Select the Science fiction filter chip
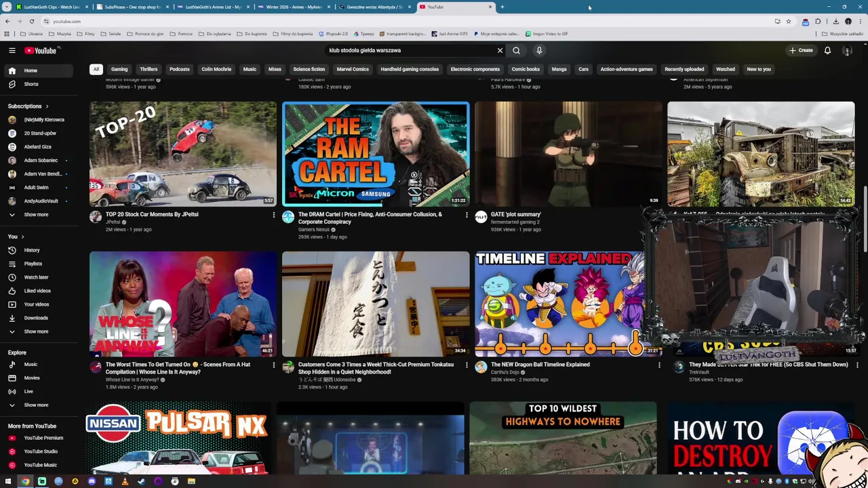 (309, 69)
